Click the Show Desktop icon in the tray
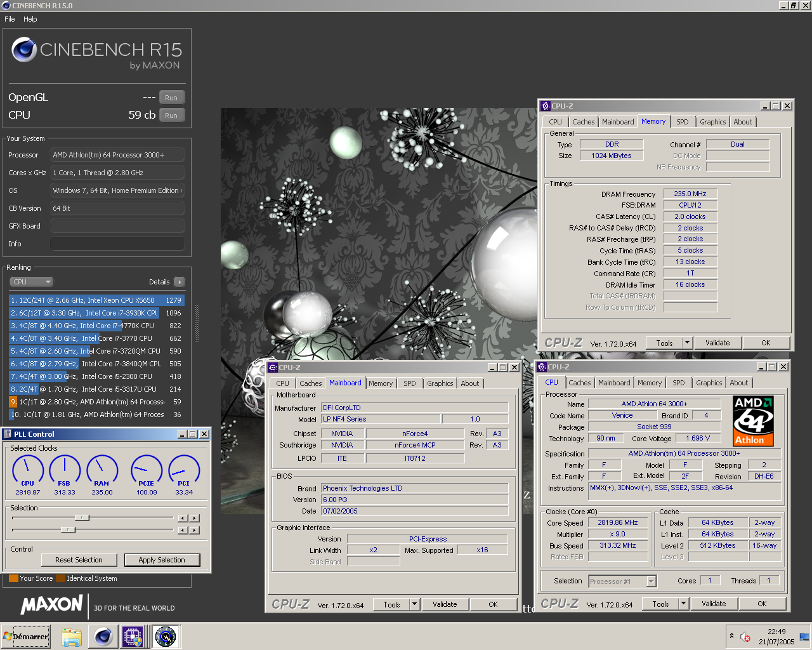 pos(804,637)
